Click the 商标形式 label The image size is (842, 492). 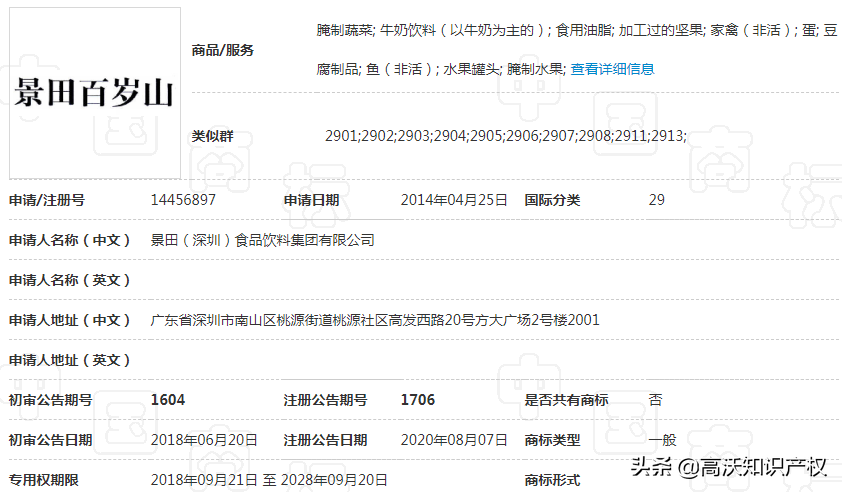pyautogui.click(x=552, y=480)
